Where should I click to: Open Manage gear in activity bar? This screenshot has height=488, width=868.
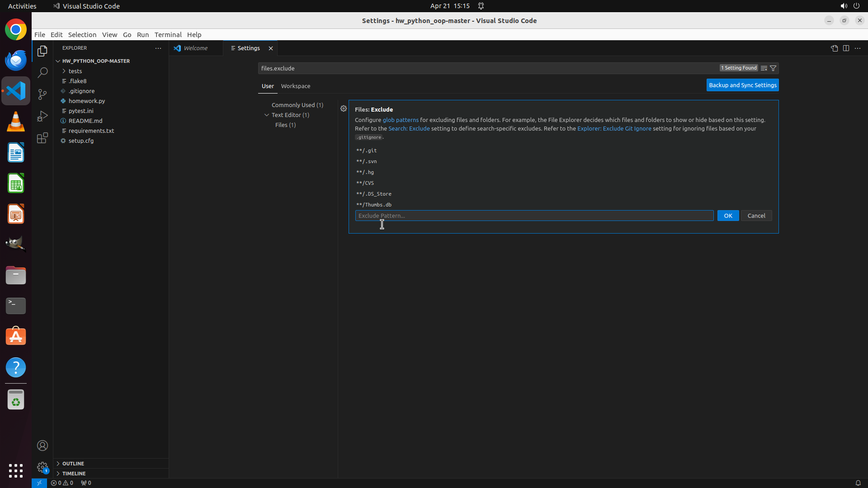(x=42, y=467)
